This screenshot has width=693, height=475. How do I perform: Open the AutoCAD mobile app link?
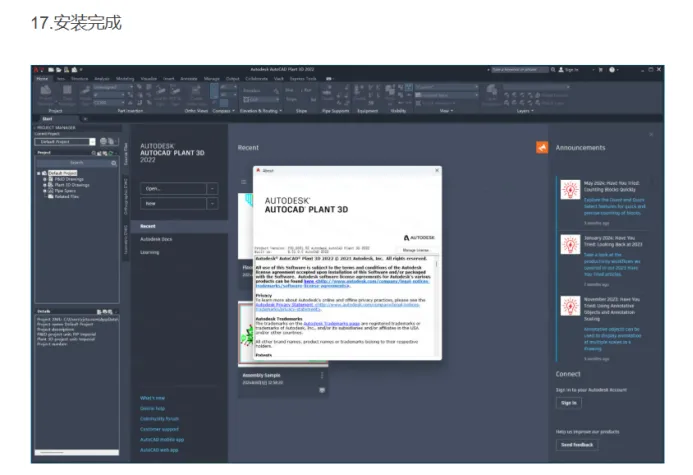(162, 440)
